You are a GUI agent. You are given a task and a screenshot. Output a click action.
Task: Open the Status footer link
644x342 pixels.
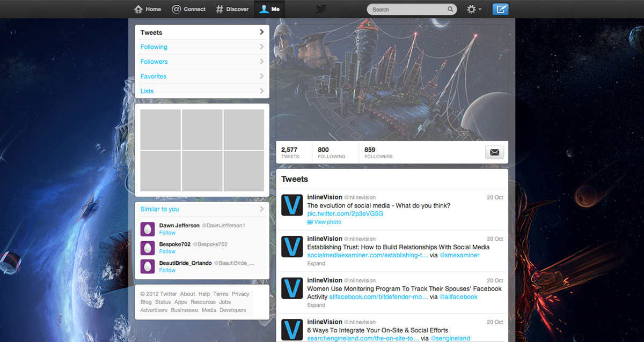click(x=163, y=302)
